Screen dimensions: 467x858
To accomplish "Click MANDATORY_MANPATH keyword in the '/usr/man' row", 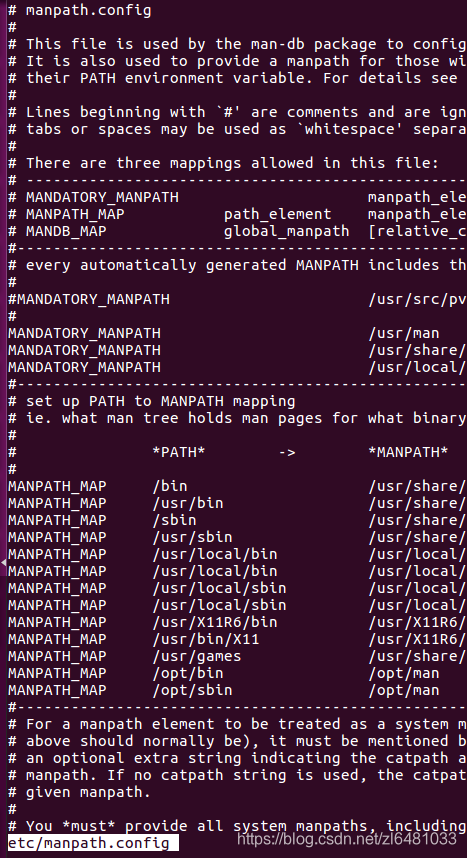I will 84,333.
